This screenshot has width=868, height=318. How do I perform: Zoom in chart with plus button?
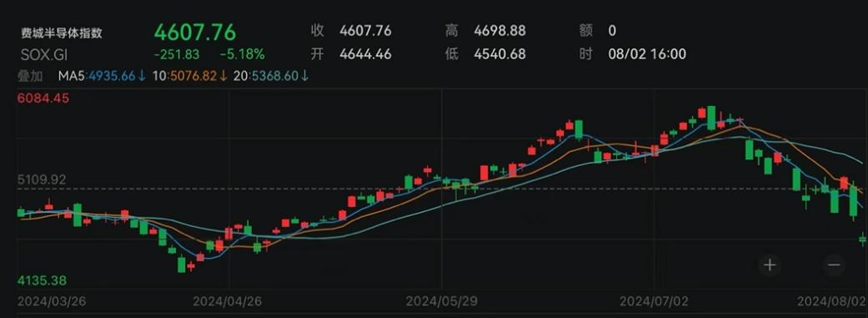click(770, 265)
